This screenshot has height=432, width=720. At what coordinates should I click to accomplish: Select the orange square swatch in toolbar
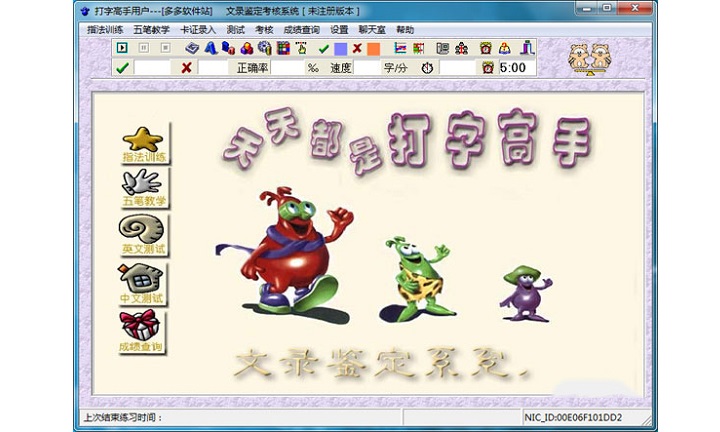[x=373, y=47]
